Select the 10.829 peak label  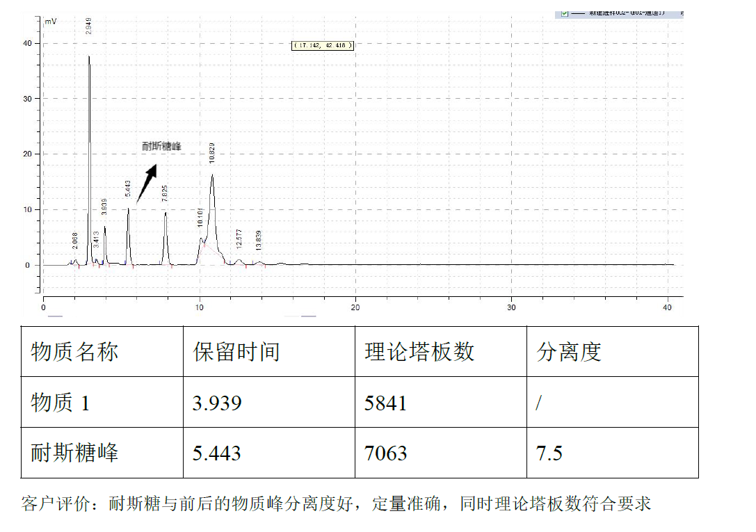click(x=212, y=153)
